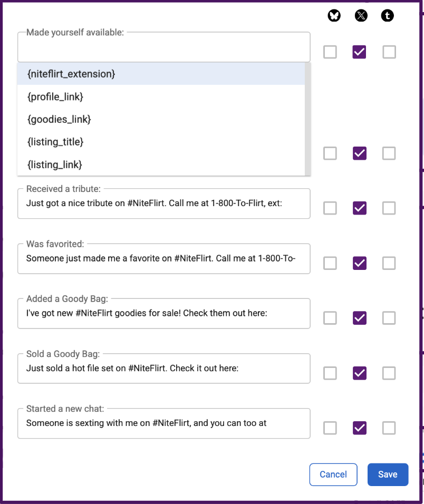Viewport: 424px width, 504px height.
Task: Edit the Received a tribute message
Action: click(x=164, y=203)
